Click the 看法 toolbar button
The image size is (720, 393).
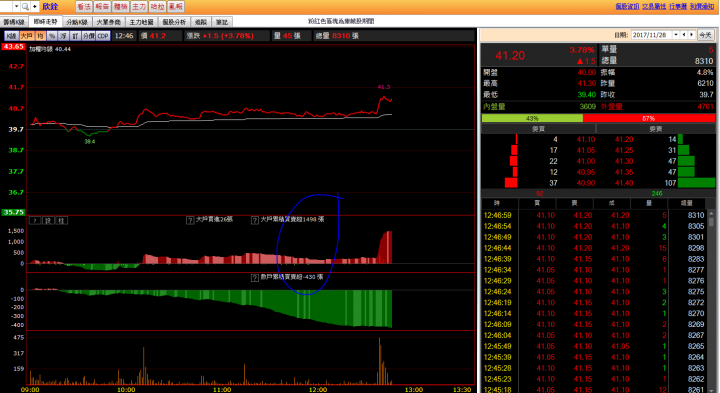[x=84, y=6]
